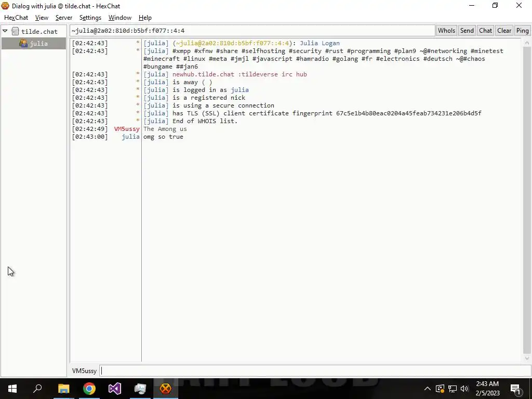Click the Chat button
This screenshot has width=532, height=399.
pos(486,31)
